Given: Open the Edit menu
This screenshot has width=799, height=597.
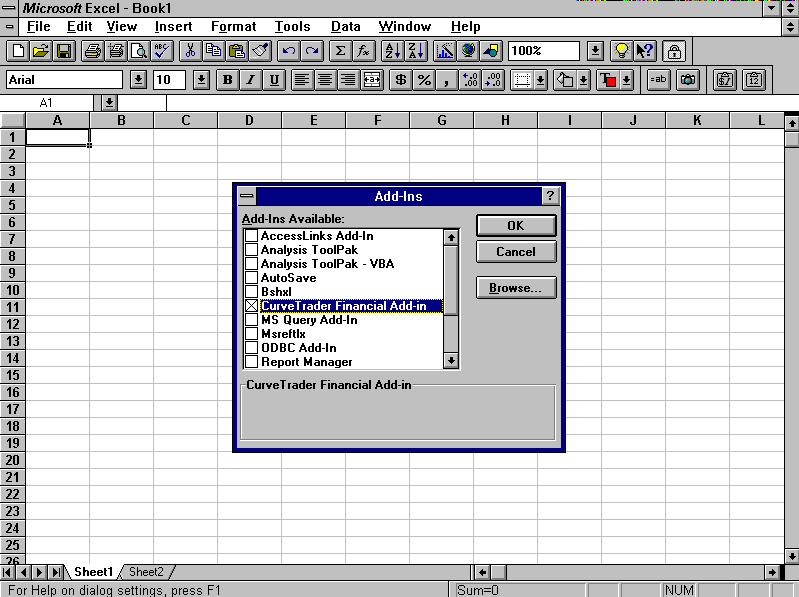Looking at the screenshot, I should pos(79,26).
